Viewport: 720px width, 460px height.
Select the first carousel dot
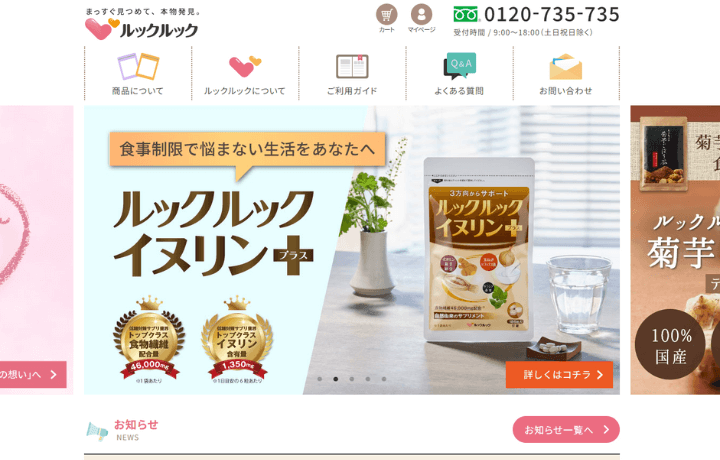[320, 379]
